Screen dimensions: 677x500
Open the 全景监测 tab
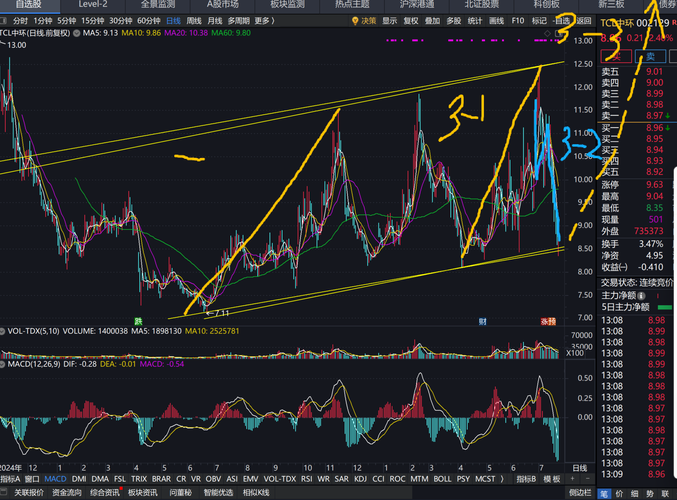(x=158, y=4)
